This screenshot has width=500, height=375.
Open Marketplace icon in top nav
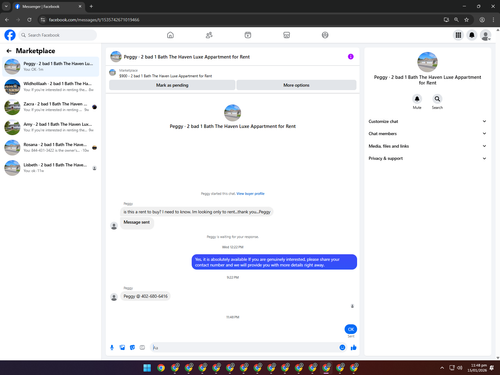286,35
